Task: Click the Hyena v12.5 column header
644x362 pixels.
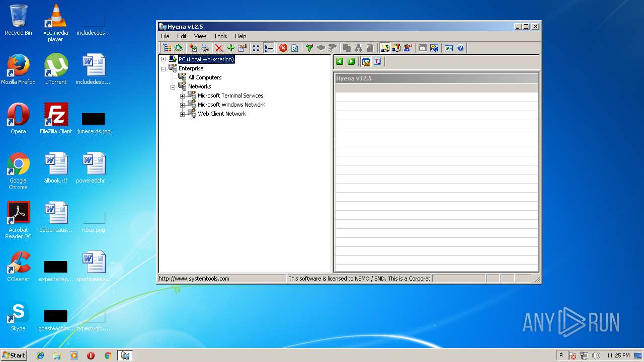Action: (x=436, y=78)
